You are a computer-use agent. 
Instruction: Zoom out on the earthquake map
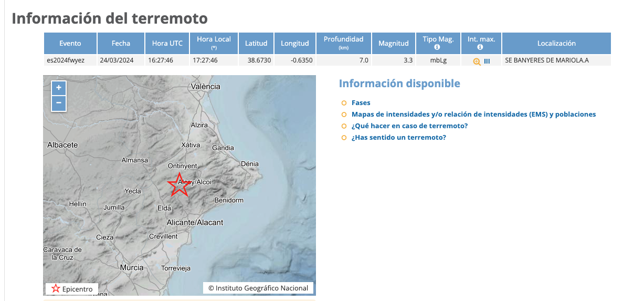coord(59,103)
